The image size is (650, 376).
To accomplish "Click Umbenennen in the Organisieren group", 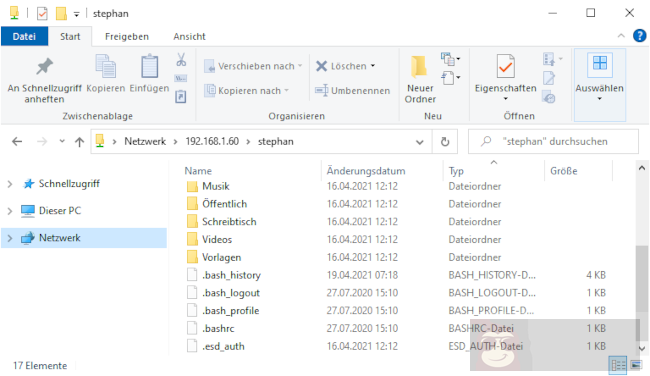I will pos(353,90).
